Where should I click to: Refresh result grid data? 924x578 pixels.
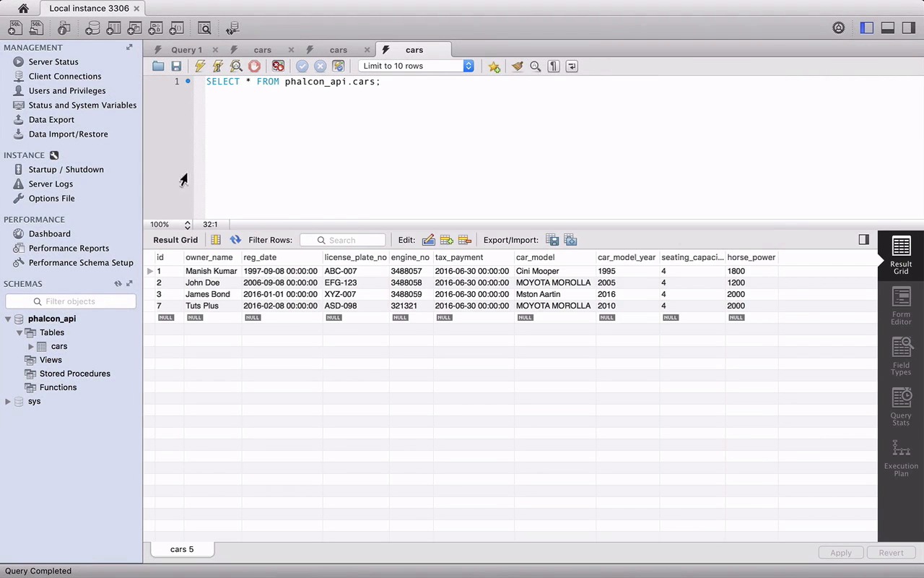[x=235, y=240]
